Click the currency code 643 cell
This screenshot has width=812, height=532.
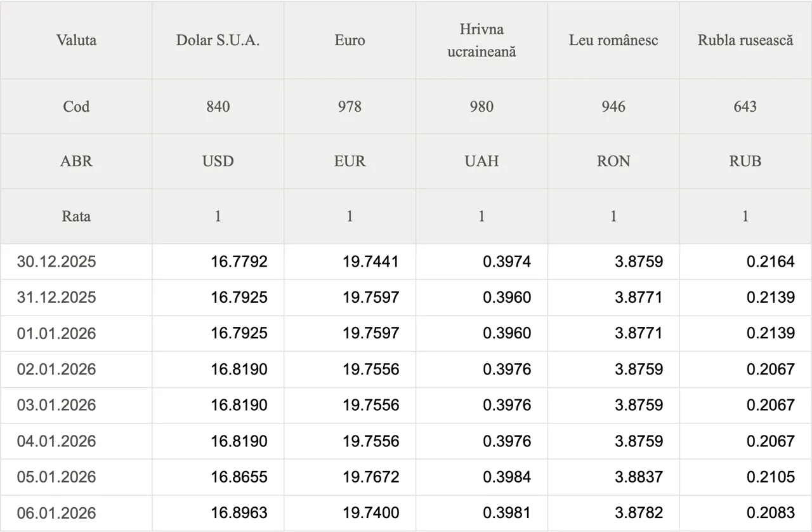point(745,107)
